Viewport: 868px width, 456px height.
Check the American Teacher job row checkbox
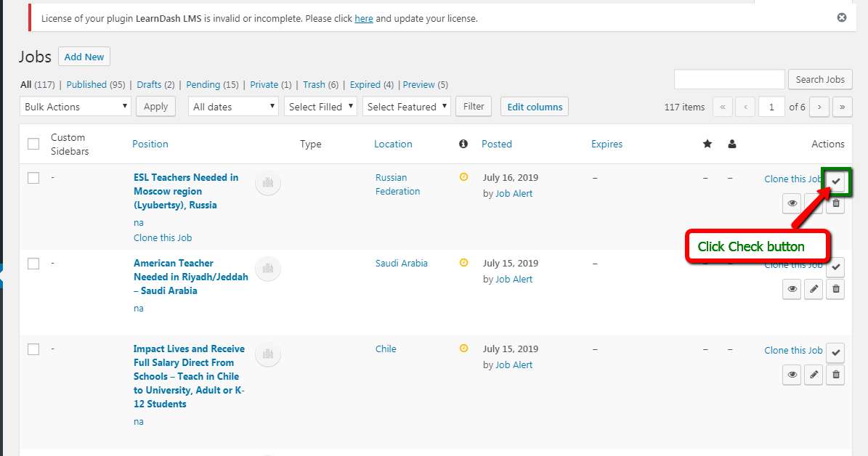point(33,264)
